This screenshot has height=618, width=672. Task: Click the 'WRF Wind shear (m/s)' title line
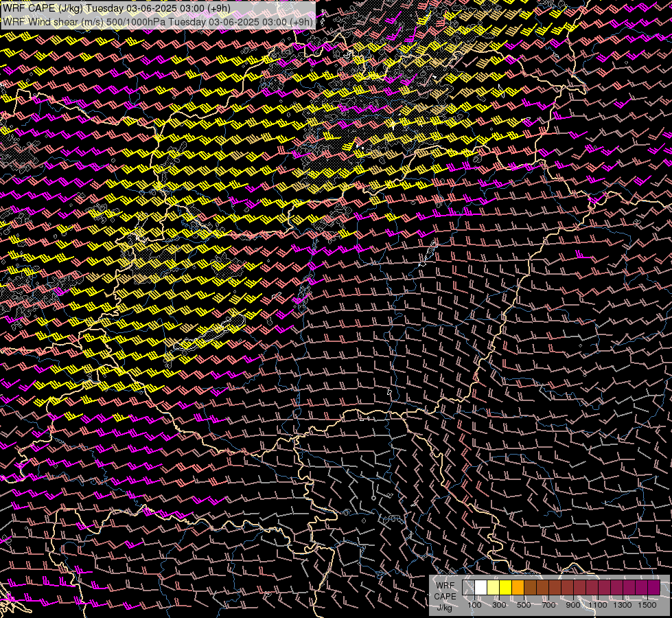pyautogui.click(x=157, y=22)
